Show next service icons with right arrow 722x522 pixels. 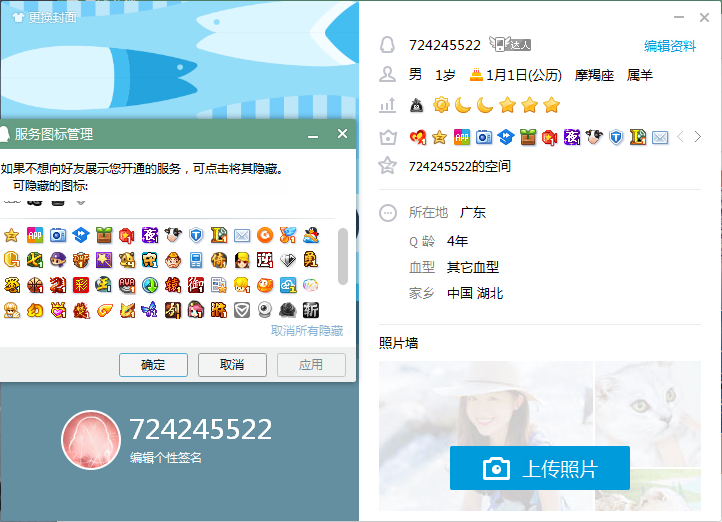click(x=698, y=137)
